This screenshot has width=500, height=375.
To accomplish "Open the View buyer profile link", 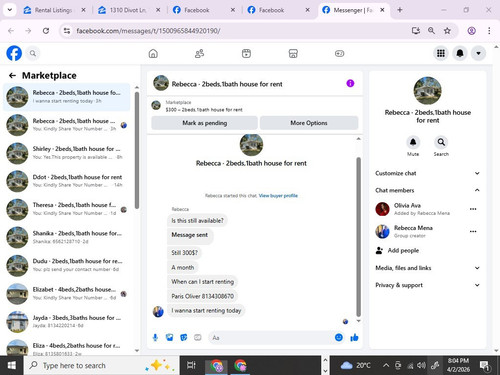I will [x=278, y=196].
